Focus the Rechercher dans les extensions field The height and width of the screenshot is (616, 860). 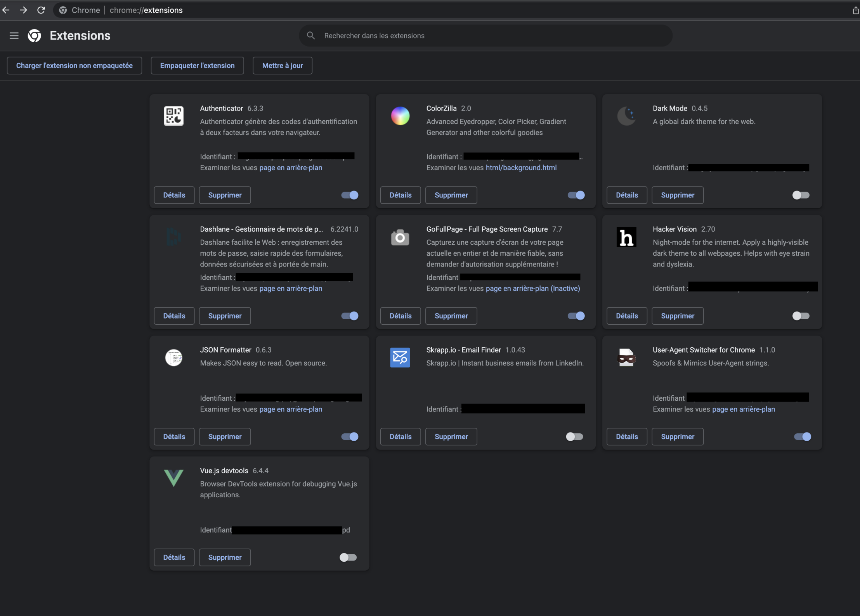(486, 36)
